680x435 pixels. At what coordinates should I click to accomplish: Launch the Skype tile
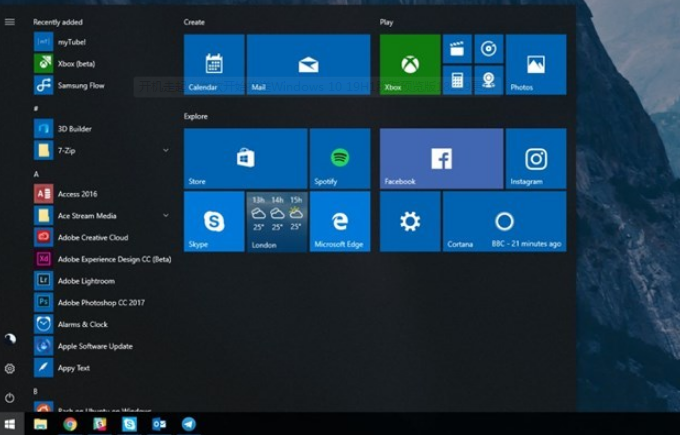214,221
